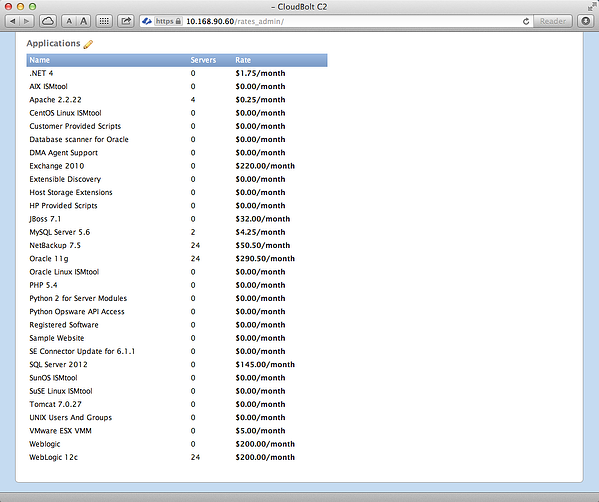Click Apache 2.2.22 in the list
The width and height of the screenshot is (599, 502).
point(55,100)
